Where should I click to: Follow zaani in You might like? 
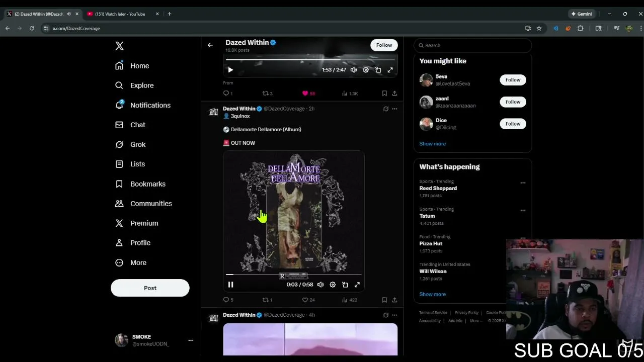pyautogui.click(x=513, y=102)
